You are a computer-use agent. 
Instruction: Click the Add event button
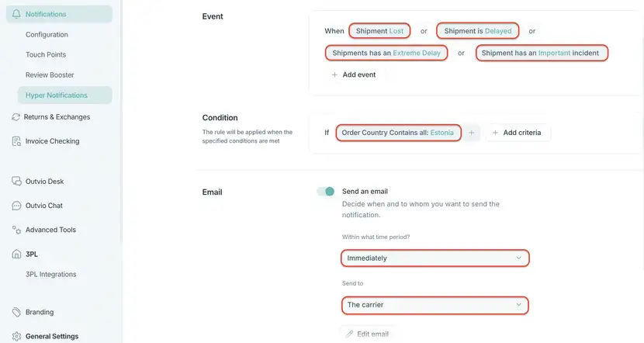pos(354,74)
